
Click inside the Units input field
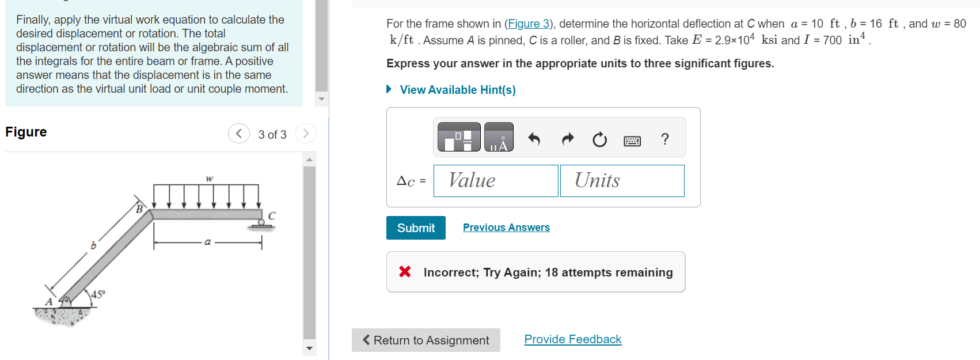point(621,180)
